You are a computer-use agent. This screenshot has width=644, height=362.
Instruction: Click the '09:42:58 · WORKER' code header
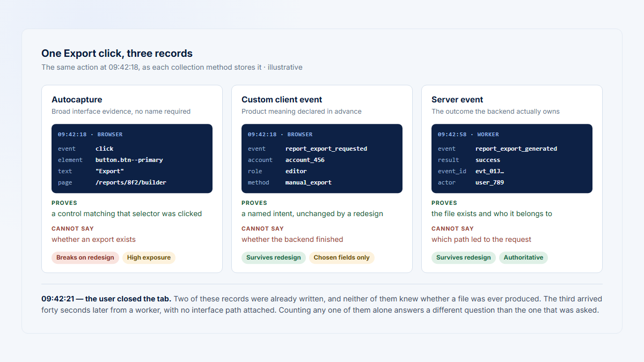point(469,135)
